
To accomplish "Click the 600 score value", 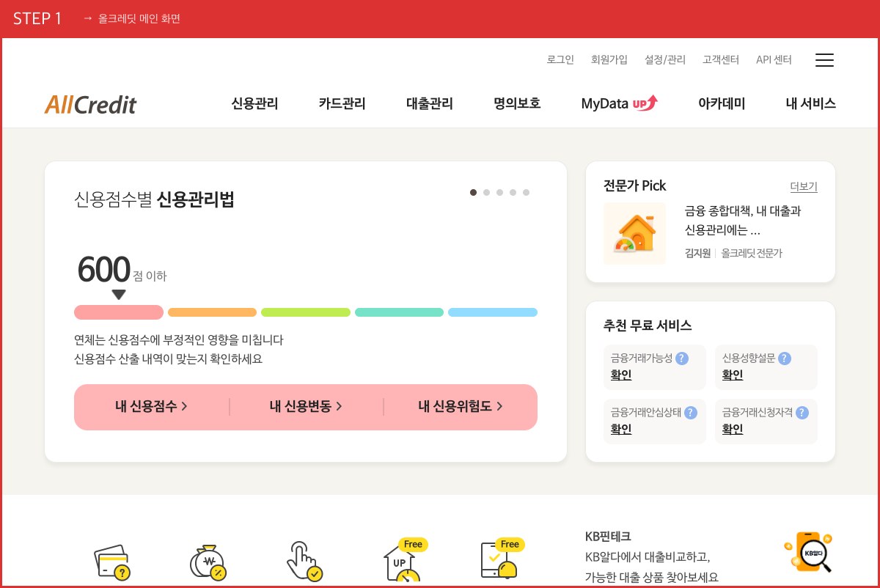I will tap(103, 271).
